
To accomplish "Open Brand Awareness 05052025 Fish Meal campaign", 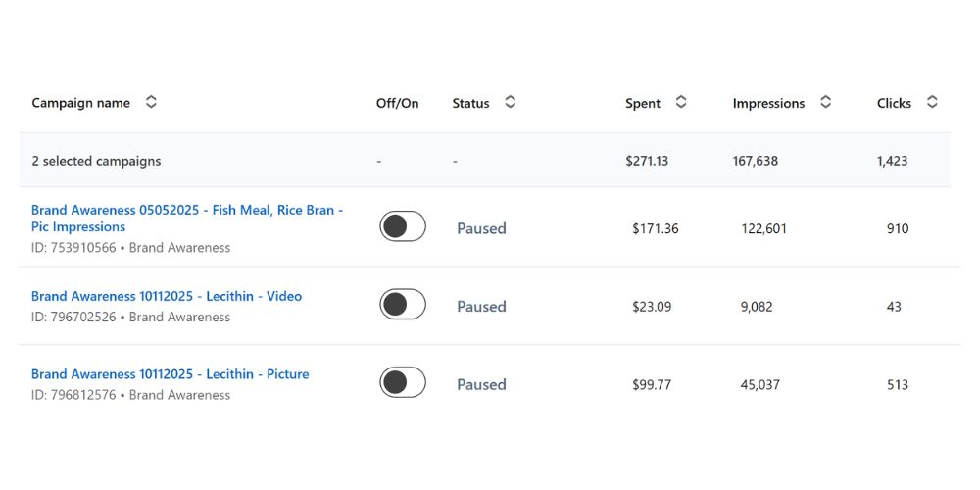I will (187, 219).
